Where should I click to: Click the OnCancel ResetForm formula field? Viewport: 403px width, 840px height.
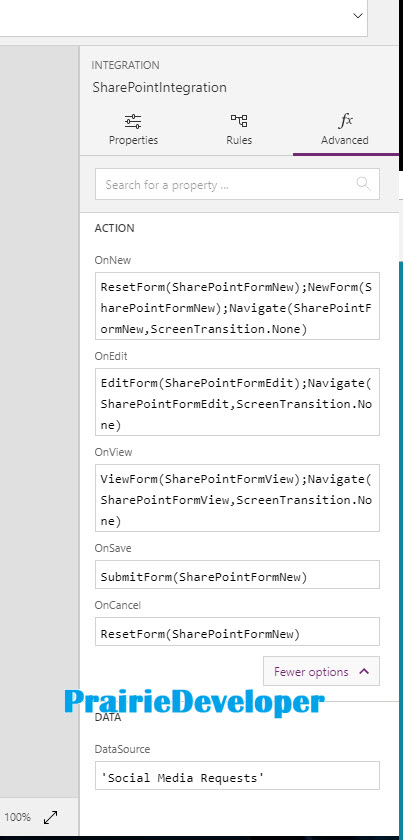(237, 631)
